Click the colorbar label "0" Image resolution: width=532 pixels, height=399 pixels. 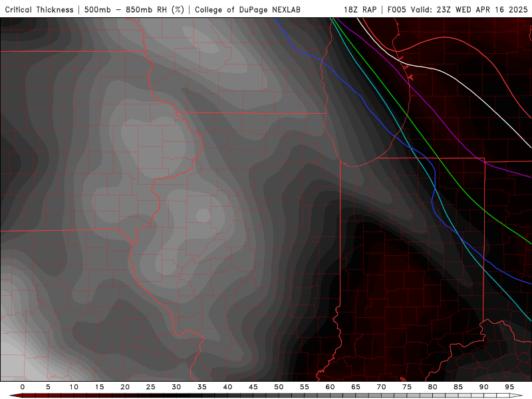[x=23, y=387]
